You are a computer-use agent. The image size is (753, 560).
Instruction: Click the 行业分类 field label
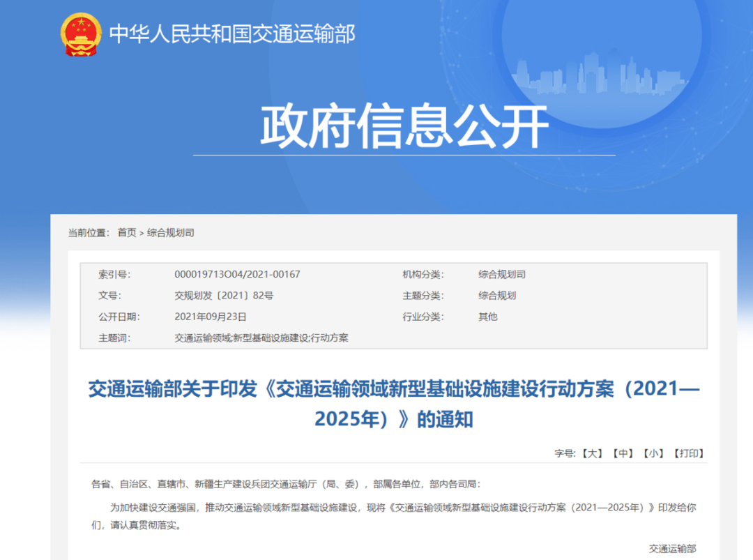click(x=423, y=317)
